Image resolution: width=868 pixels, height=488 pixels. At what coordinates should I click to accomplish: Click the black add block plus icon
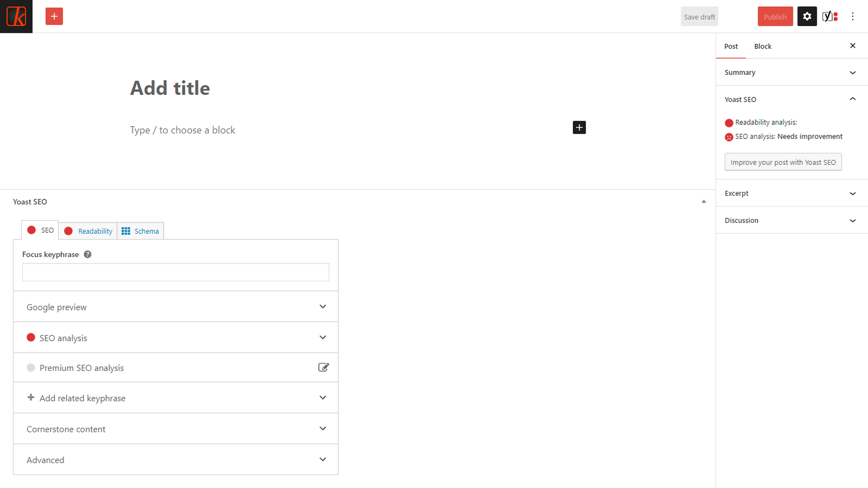(579, 127)
